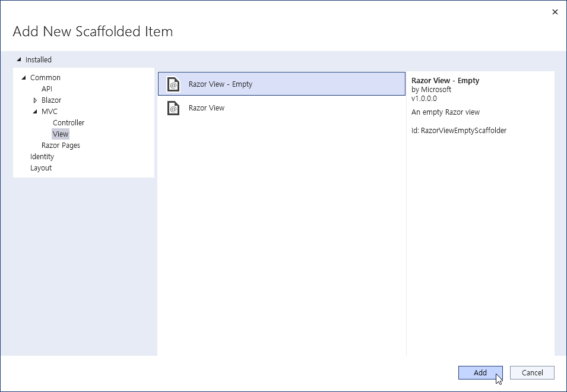This screenshot has height=392, width=567.
Task: Choose the Layout category
Action: tap(41, 168)
